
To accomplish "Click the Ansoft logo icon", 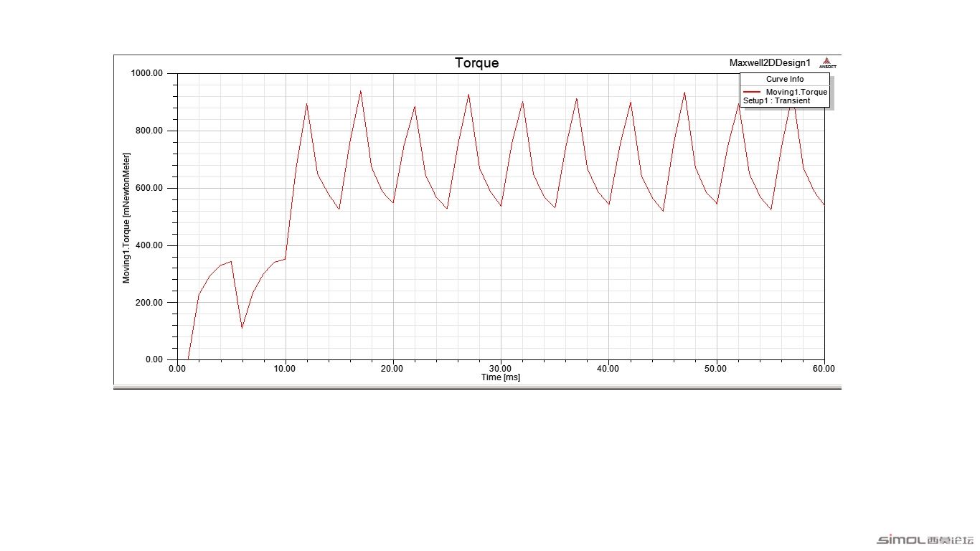I will [826, 63].
